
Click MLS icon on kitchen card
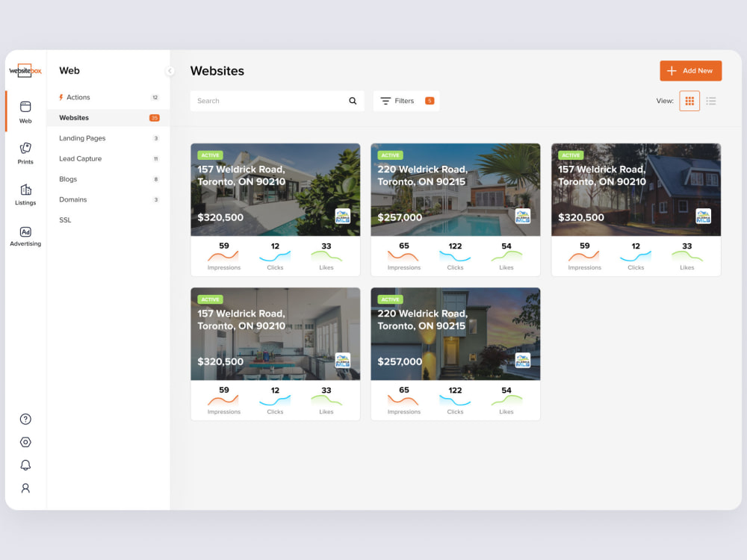[343, 361]
